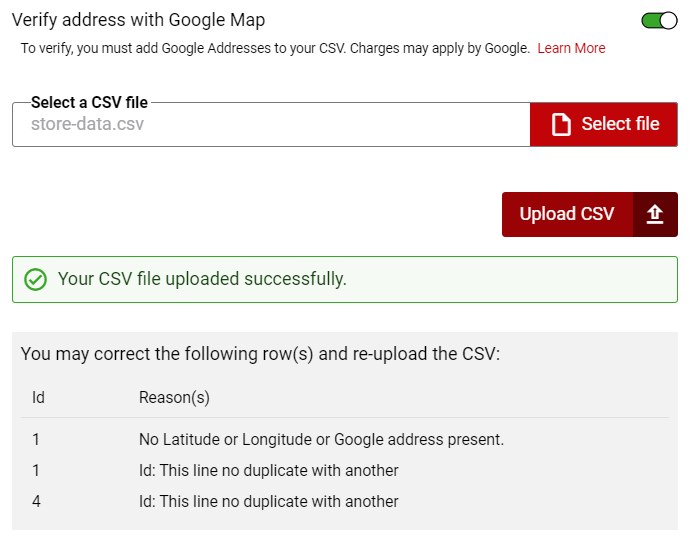Click the green success checkmark icon
Image resolution: width=699 pixels, height=552 pixels.
click(35, 280)
